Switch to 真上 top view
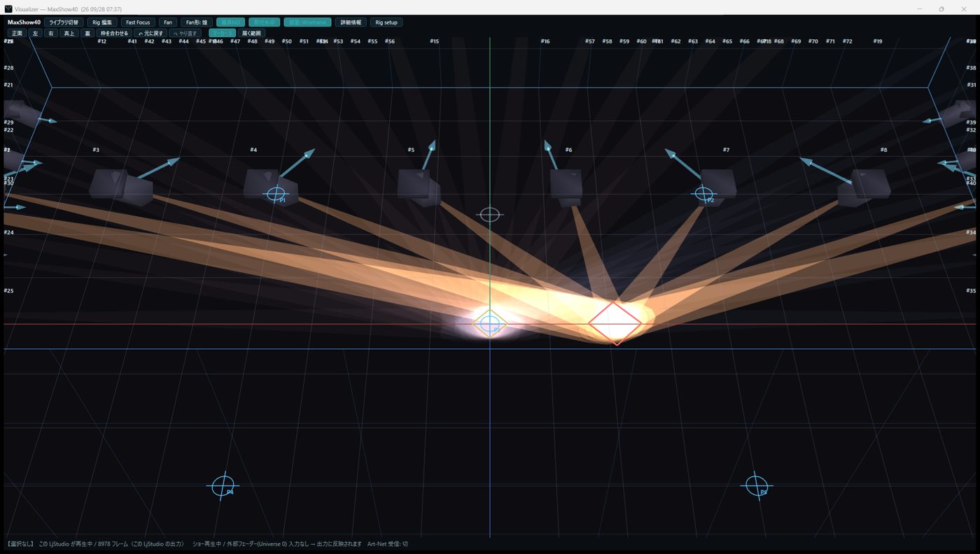The width and height of the screenshot is (980, 554). 69,33
